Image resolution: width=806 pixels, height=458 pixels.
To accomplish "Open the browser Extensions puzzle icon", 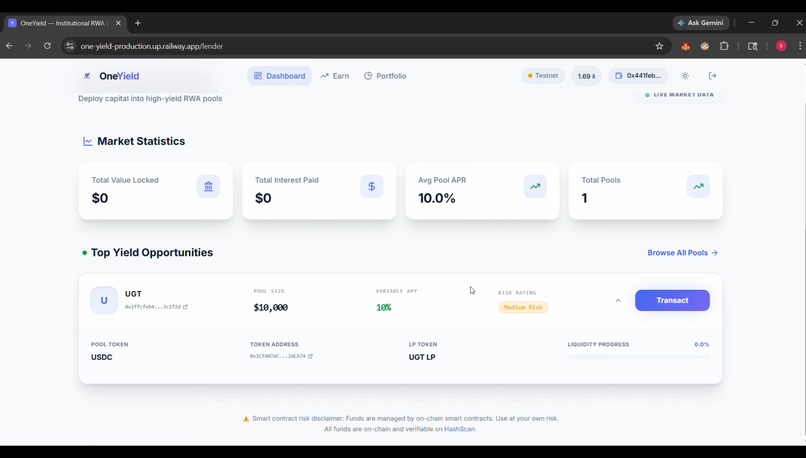I will [724, 46].
